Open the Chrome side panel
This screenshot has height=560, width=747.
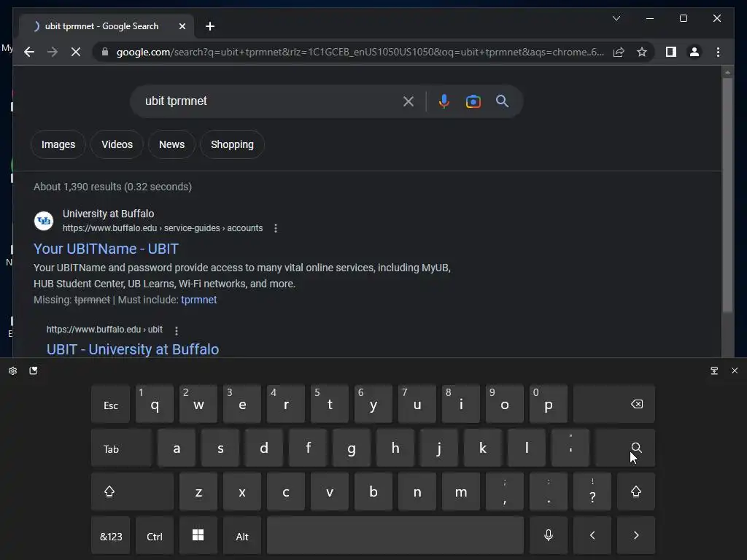coord(671,52)
